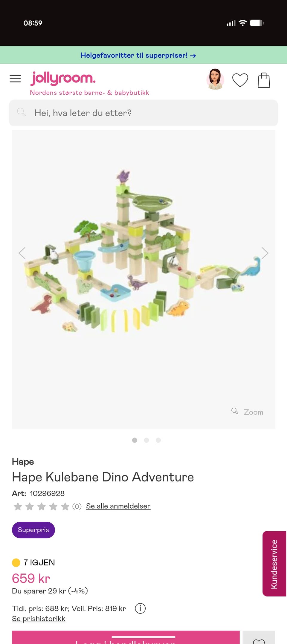Open the hamburger menu

[x=15, y=79]
